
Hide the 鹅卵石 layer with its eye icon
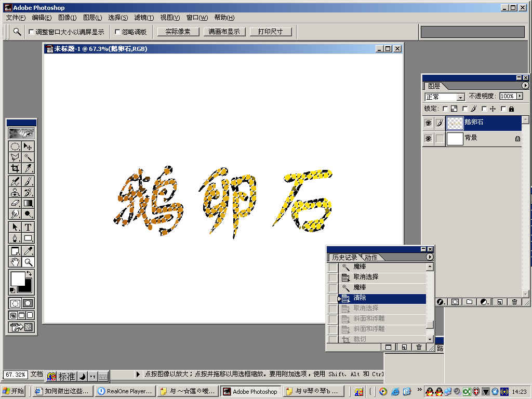428,123
